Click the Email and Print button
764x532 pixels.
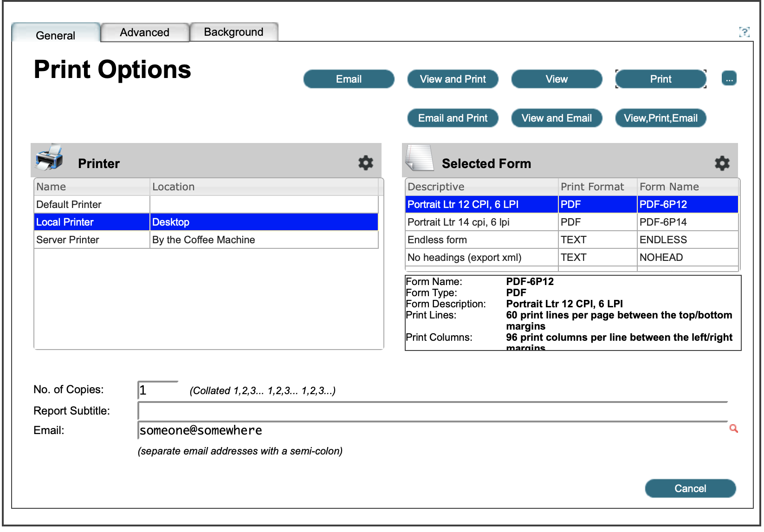(x=453, y=118)
